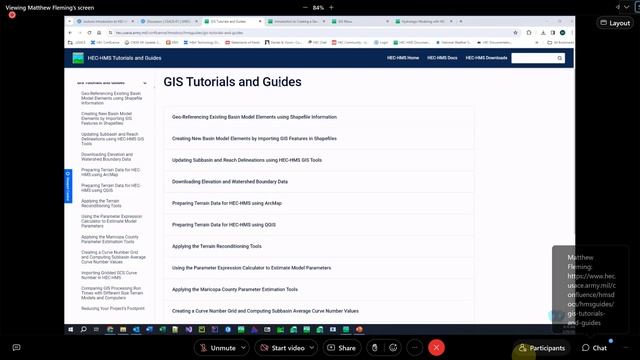Open the Chat panel
This screenshot has width=640, height=360.
(594, 348)
